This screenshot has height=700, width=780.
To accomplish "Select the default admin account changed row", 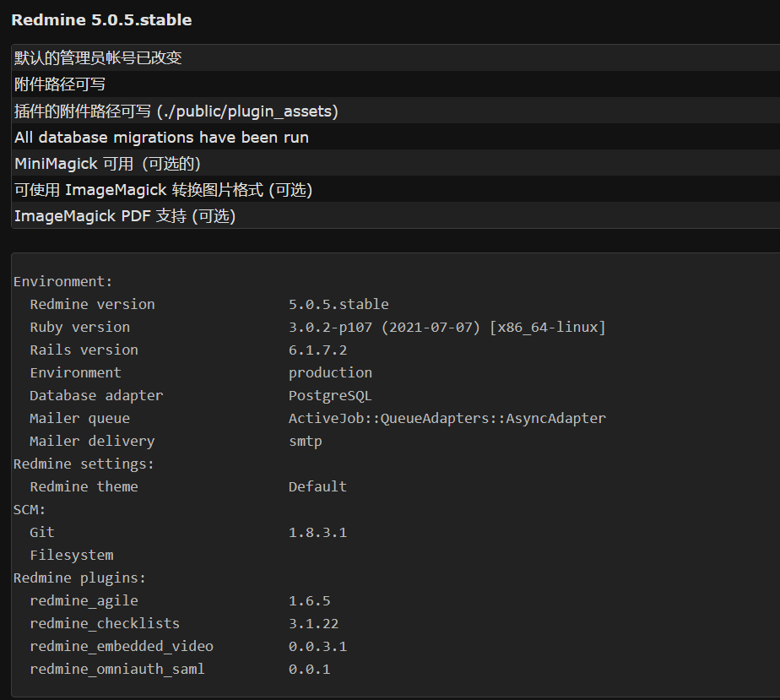I will [396, 57].
